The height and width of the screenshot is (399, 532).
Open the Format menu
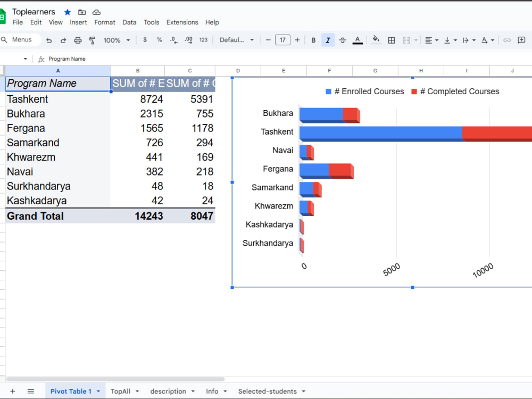pyautogui.click(x=104, y=22)
